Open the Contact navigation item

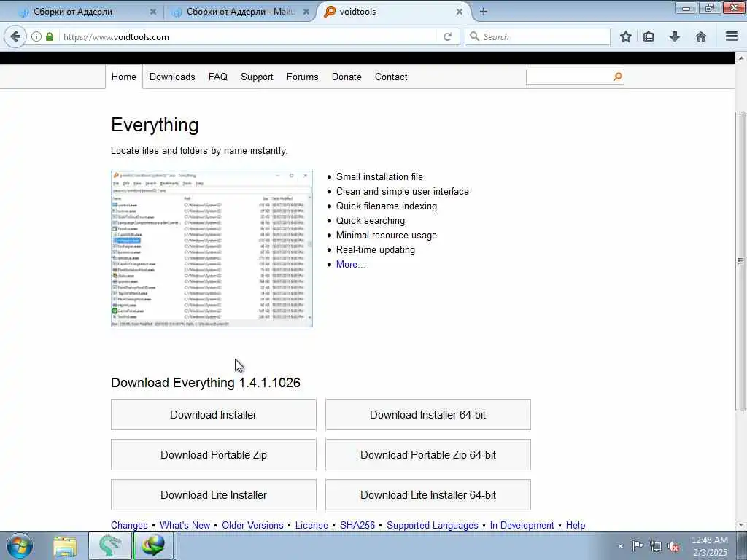point(391,77)
